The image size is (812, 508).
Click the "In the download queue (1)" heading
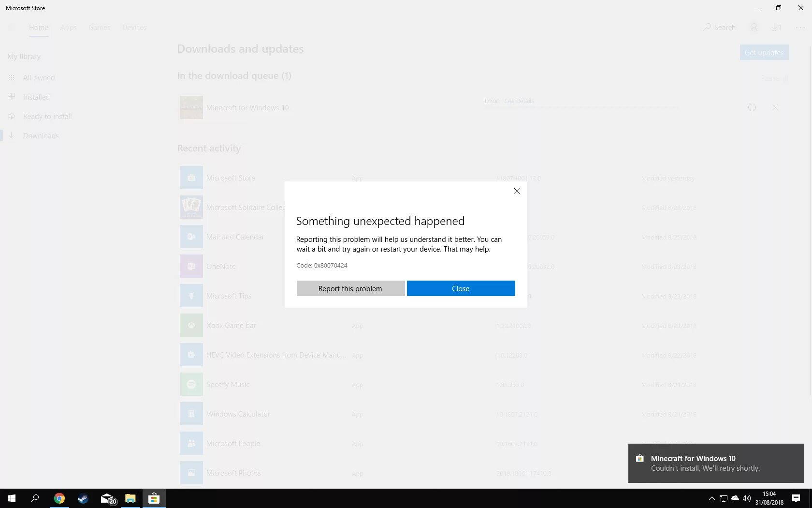[234, 75]
